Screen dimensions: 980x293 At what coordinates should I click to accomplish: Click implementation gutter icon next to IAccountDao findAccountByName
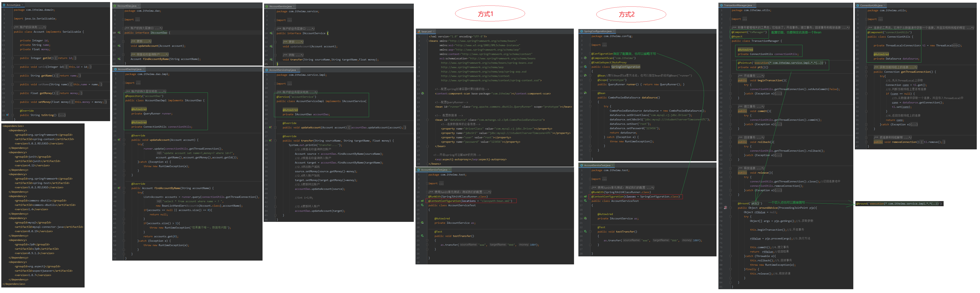pos(119,59)
